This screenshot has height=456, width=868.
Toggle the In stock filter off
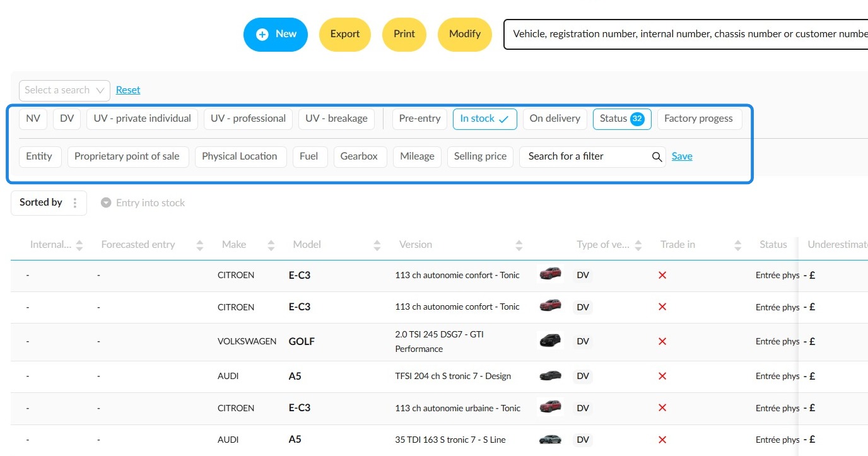point(484,119)
